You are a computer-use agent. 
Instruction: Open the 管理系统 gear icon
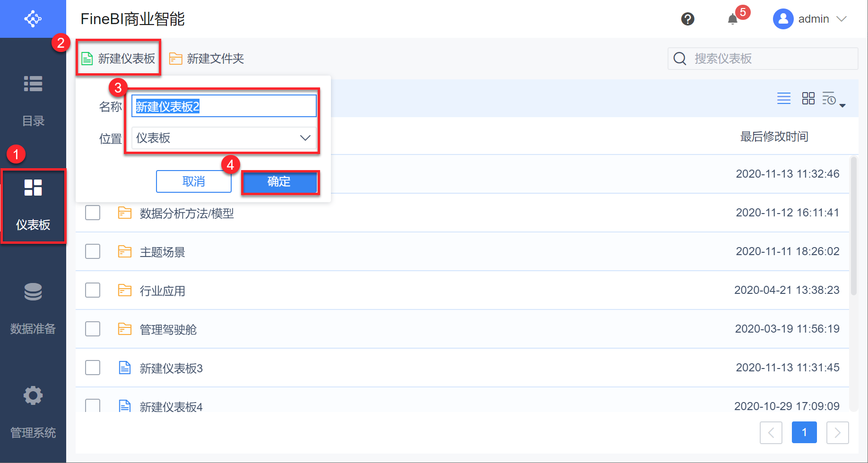33,396
